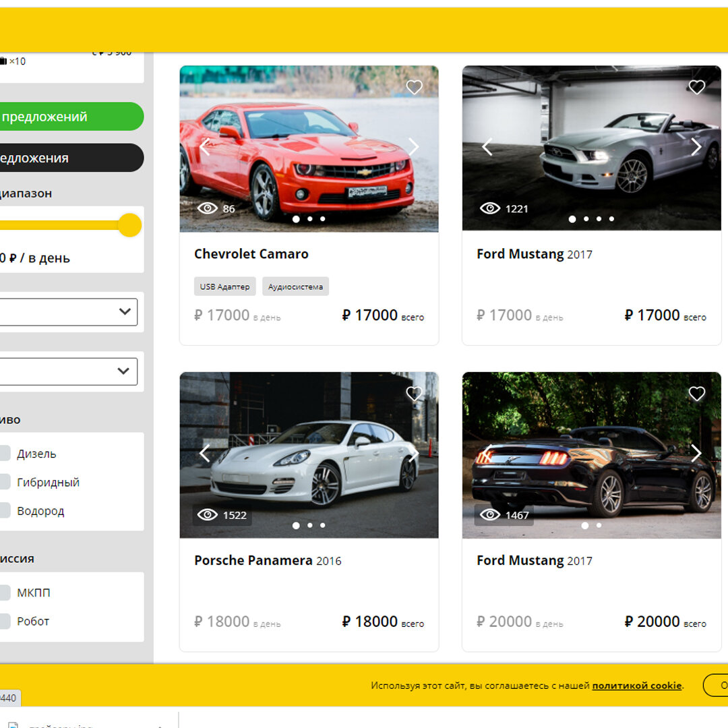Click the red Chevrolet Camaro photo

tap(309, 148)
